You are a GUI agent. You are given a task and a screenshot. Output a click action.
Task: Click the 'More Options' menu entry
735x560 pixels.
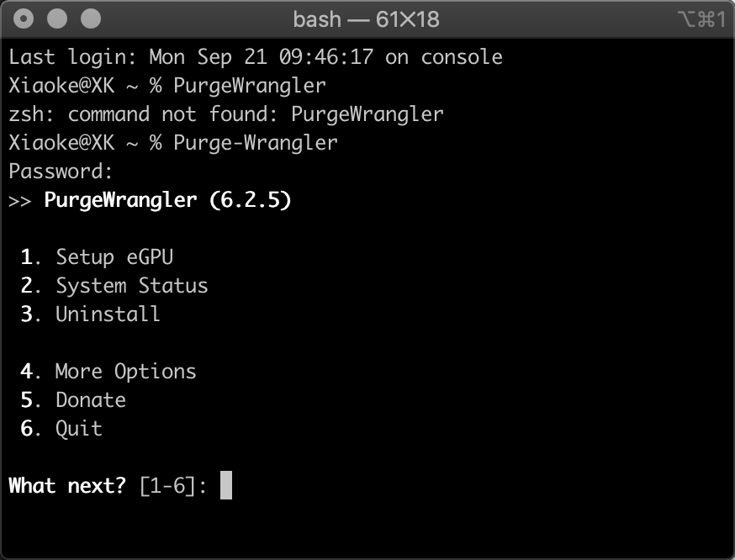125,372
